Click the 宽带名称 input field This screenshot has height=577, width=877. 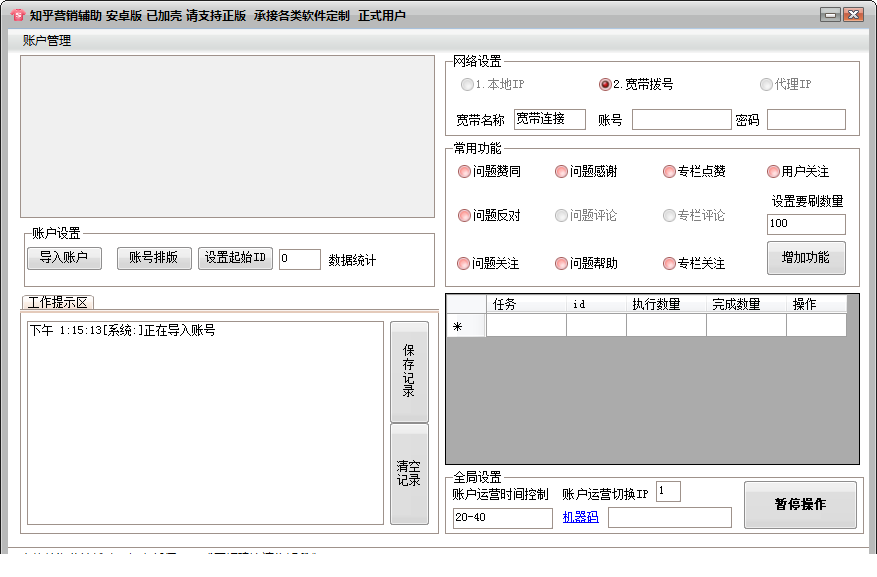click(549, 119)
